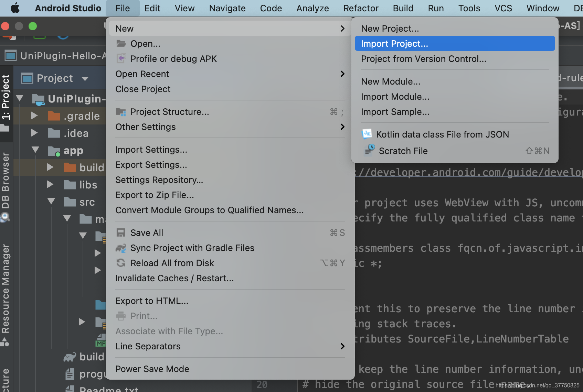Open the Apple menu
583x392 pixels.
(x=15, y=8)
